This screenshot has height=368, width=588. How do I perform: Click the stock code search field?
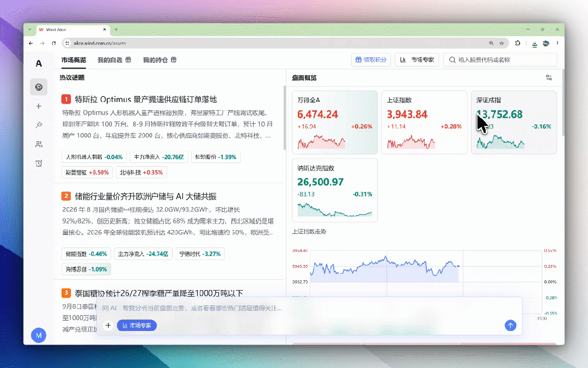click(x=500, y=60)
